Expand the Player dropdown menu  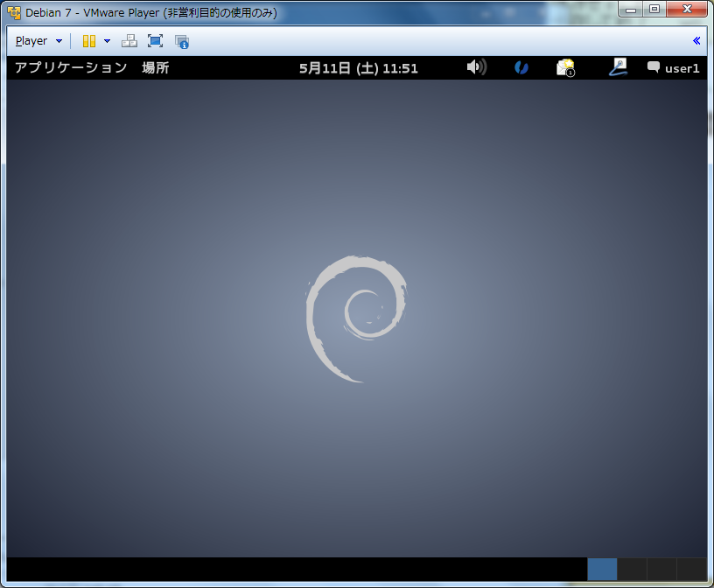[38, 41]
